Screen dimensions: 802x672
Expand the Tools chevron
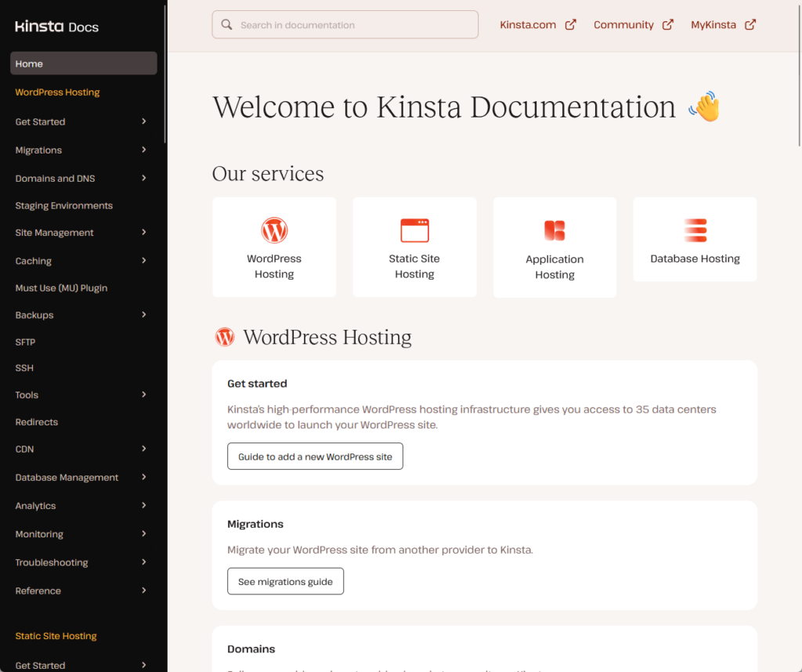(x=144, y=394)
